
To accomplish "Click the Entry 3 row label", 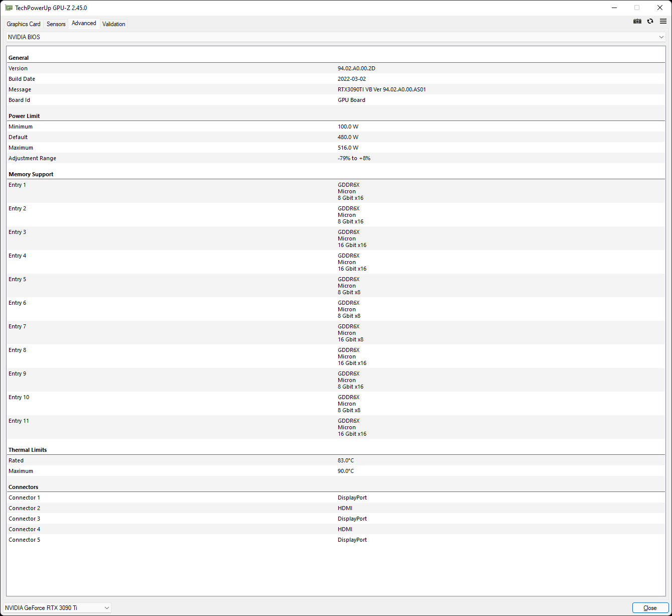I will (x=17, y=232).
